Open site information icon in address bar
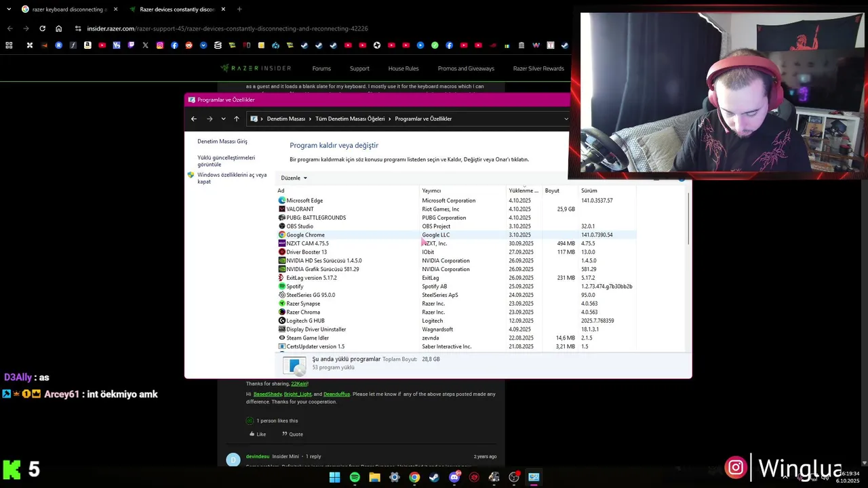Image resolution: width=868 pixels, height=488 pixels. coord(78,28)
